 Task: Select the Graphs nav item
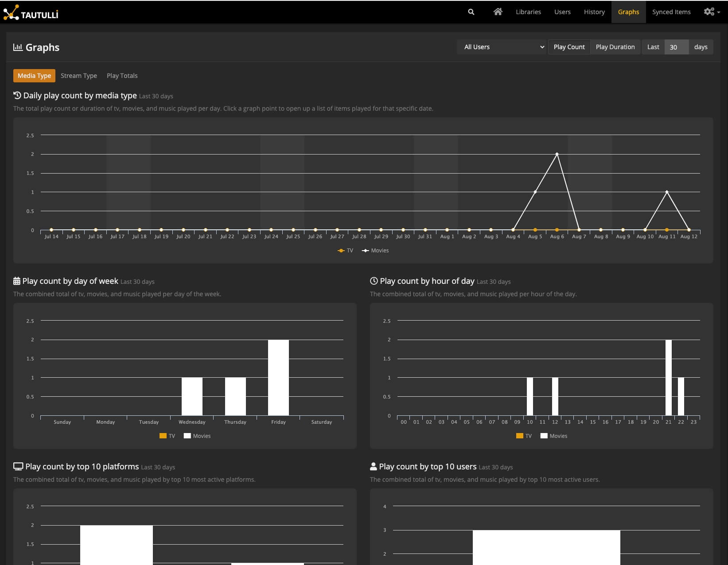(628, 12)
